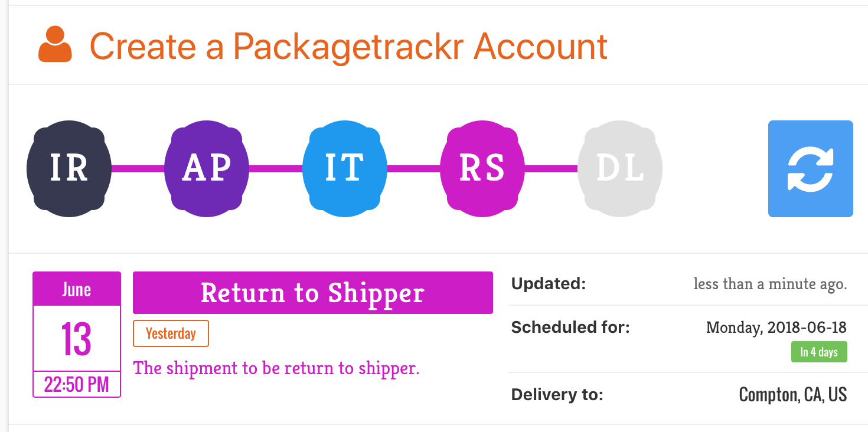Select the magenta RS status circle
Screen dimensions: 868x432
click(x=482, y=169)
